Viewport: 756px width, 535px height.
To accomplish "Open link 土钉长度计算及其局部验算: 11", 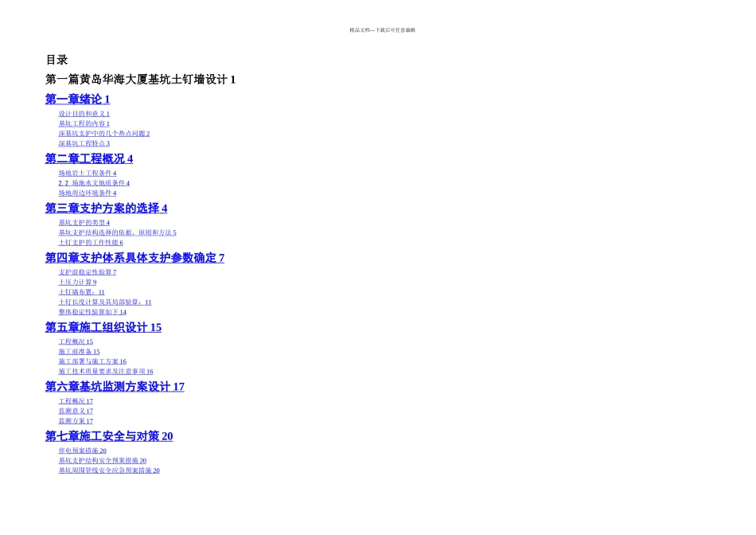I will [x=105, y=303].
